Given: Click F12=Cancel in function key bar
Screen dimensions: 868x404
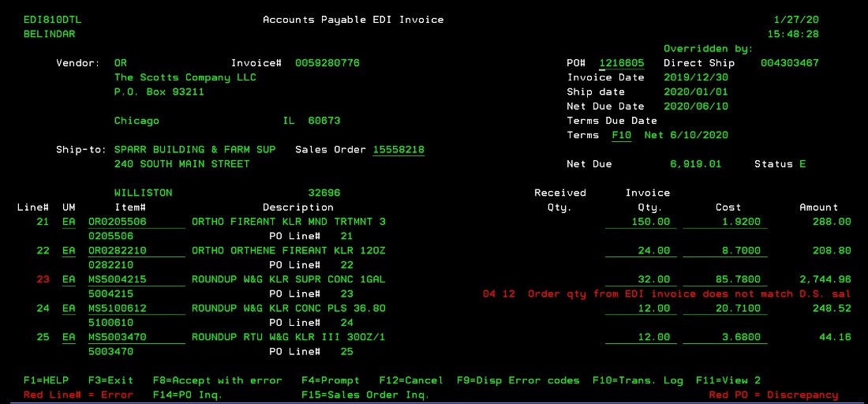Looking at the screenshot, I should point(410,380).
